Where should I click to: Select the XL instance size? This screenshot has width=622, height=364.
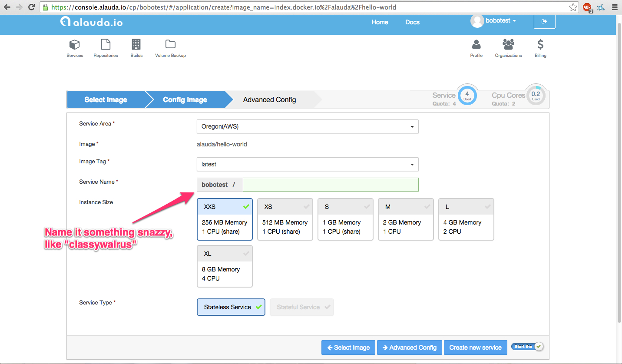pyautogui.click(x=225, y=266)
